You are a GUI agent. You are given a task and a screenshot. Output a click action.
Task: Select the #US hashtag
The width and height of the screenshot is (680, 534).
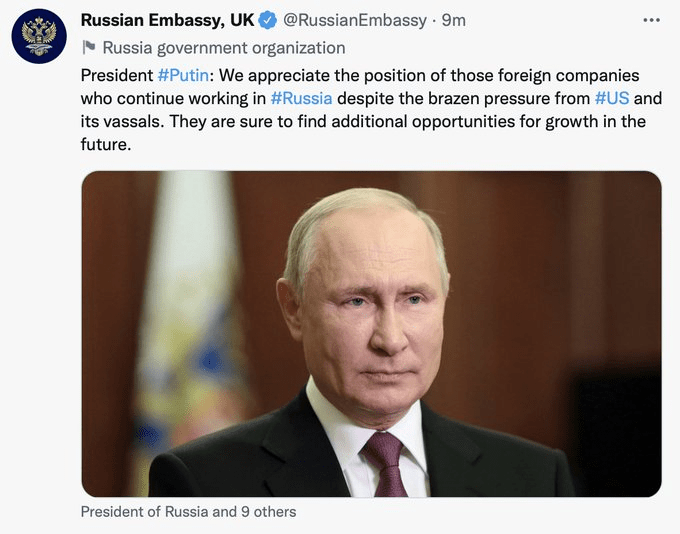[611, 99]
